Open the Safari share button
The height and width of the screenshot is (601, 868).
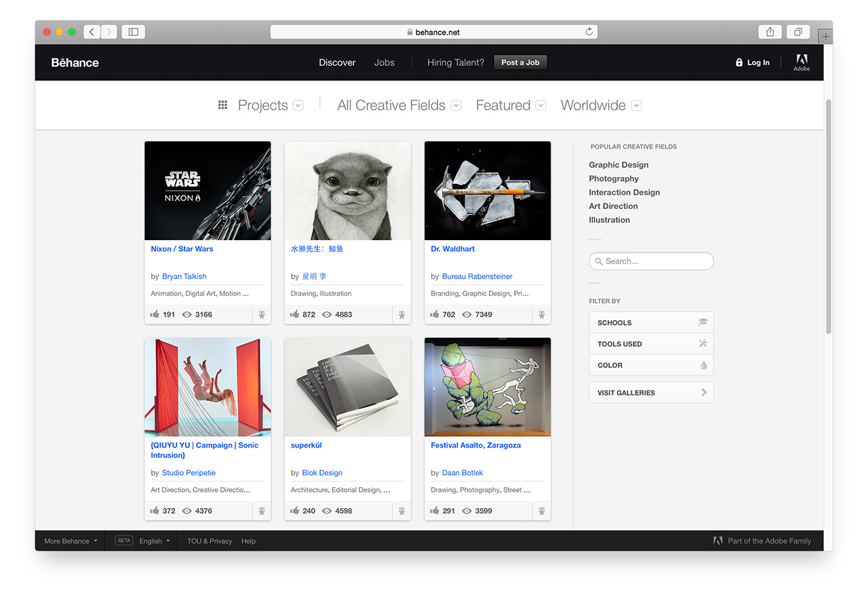(770, 32)
